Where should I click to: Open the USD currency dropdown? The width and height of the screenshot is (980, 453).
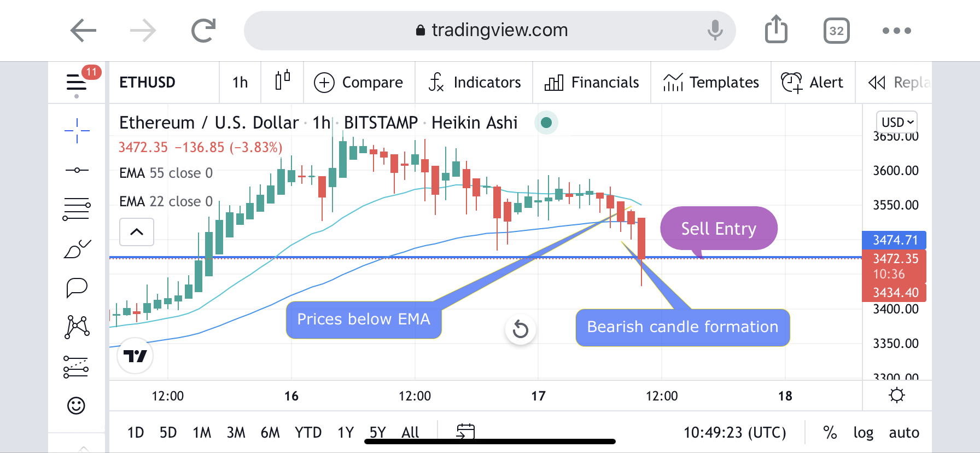897,122
